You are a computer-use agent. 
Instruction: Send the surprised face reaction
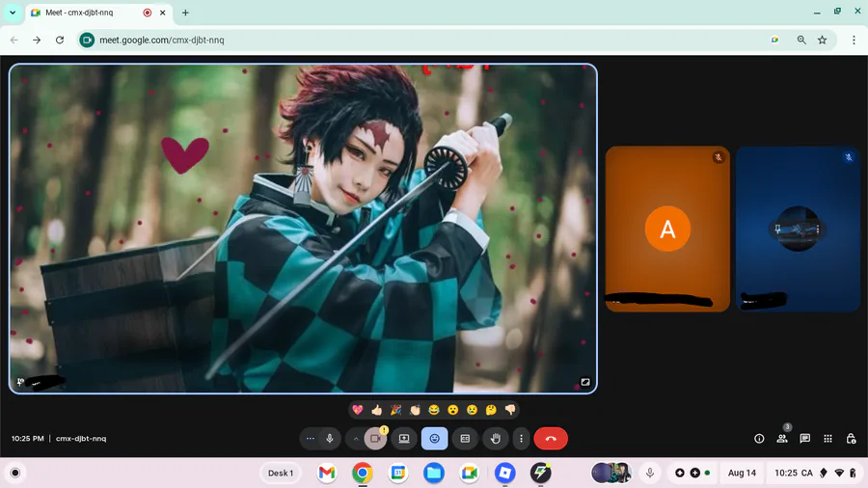tap(453, 410)
